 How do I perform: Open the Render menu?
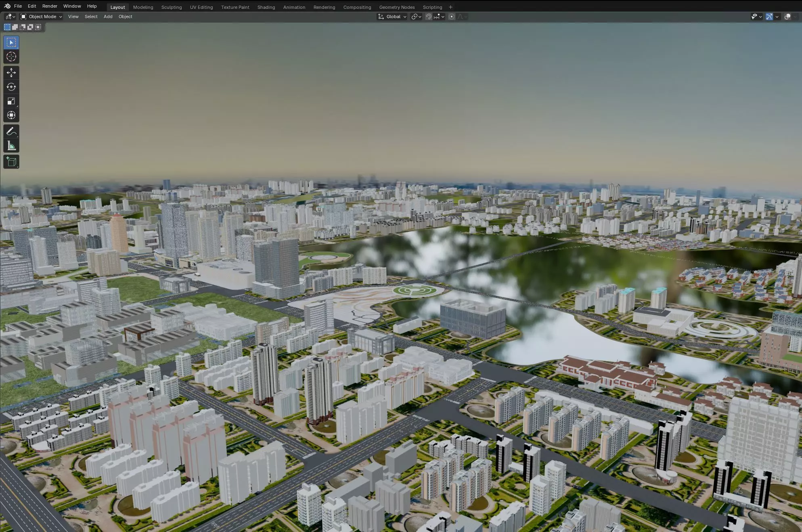(x=50, y=6)
